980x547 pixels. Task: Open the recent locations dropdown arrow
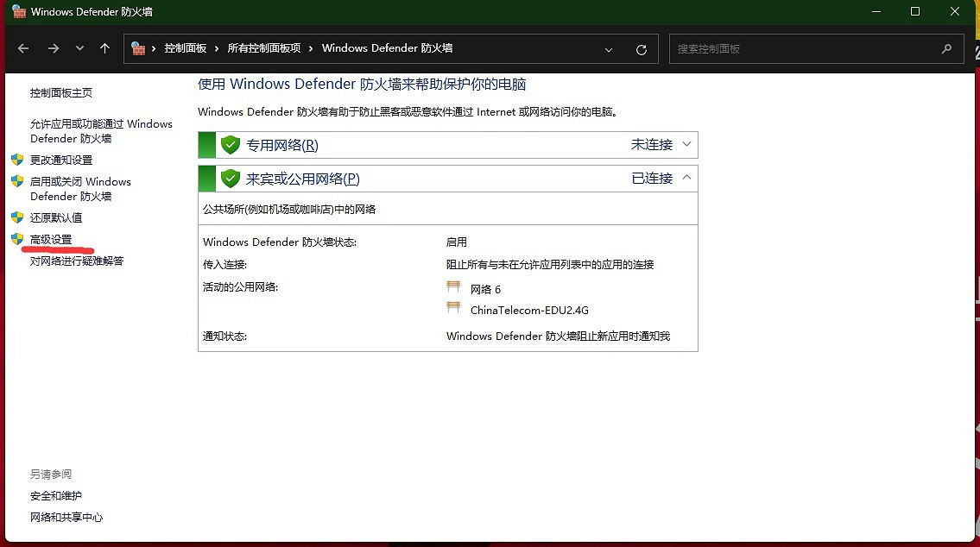coord(79,49)
